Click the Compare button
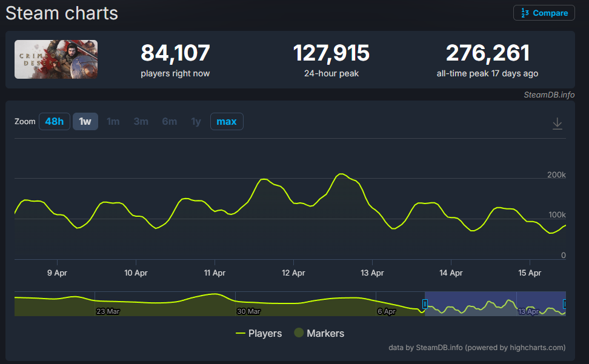Screen dimensions: 589x364 coord(544,13)
